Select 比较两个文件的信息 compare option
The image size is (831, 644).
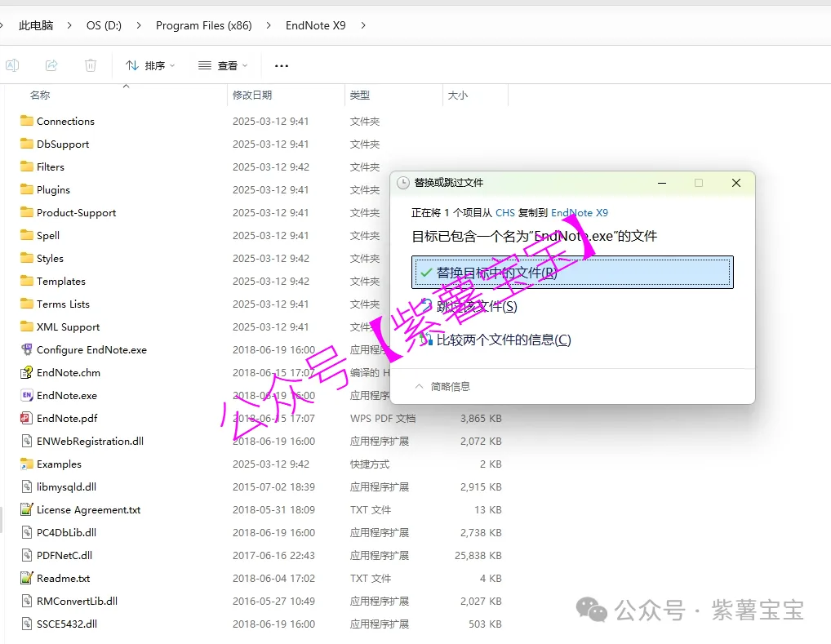click(x=503, y=340)
